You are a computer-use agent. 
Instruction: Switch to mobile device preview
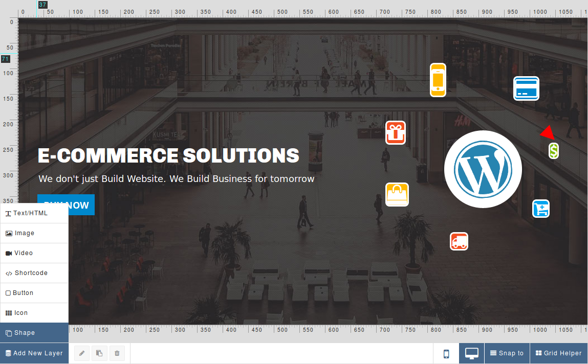[446, 353]
